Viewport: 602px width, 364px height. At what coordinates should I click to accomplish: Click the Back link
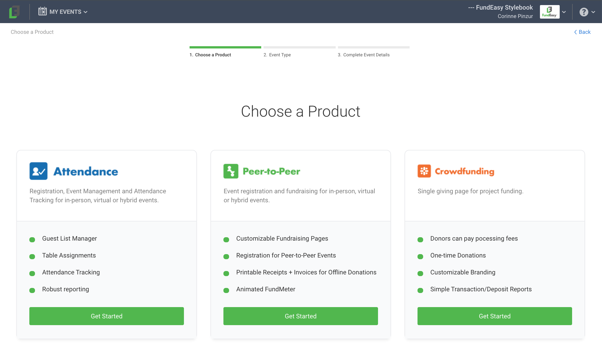pos(585,32)
